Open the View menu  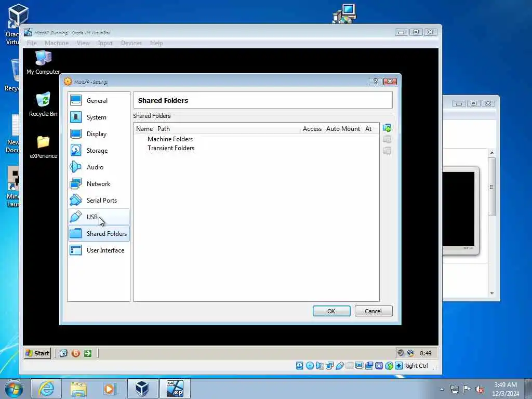tap(83, 43)
